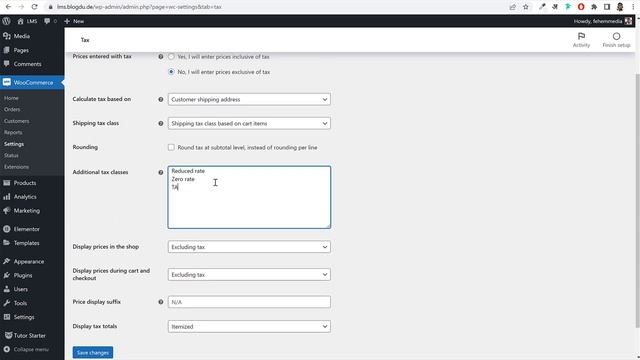Show help tip for Price display suffix
Screen dimensions: 640x360
click(161, 302)
